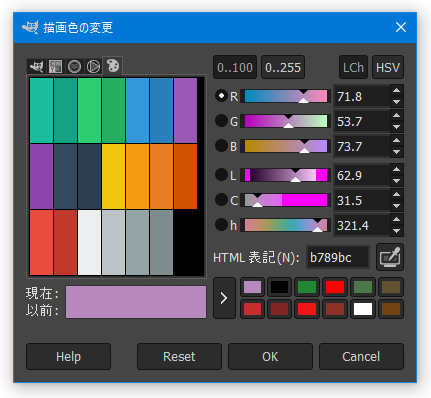Select the black history color swatch
Screen dimensions: 431x398
280,287
